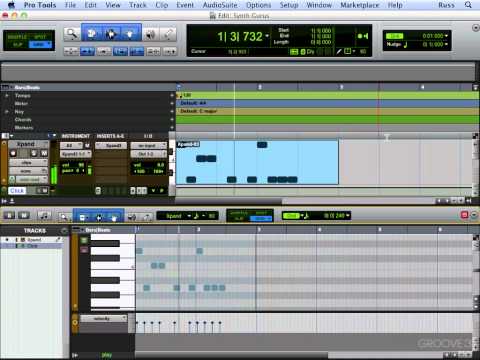Select Grabber hand tool in MIDI editor

pos(114,217)
